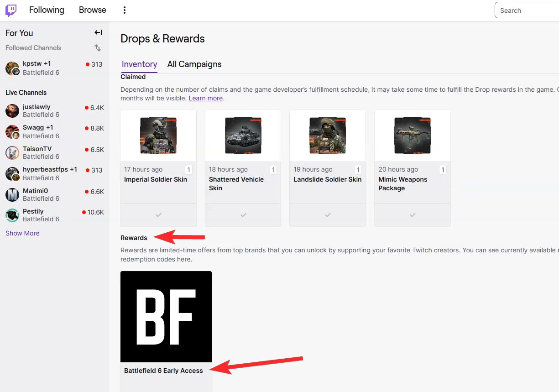Click the 8.8K viewer count
This screenshot has width=559, height=392.
(97, 128)
